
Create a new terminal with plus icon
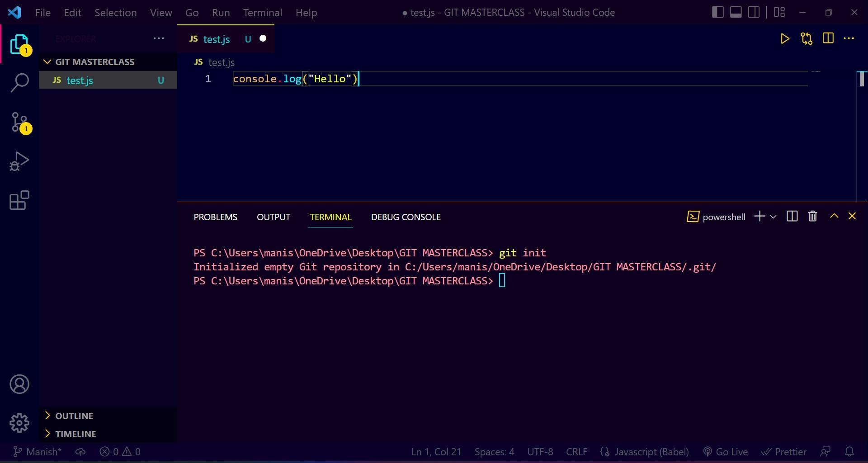(760, 217)
